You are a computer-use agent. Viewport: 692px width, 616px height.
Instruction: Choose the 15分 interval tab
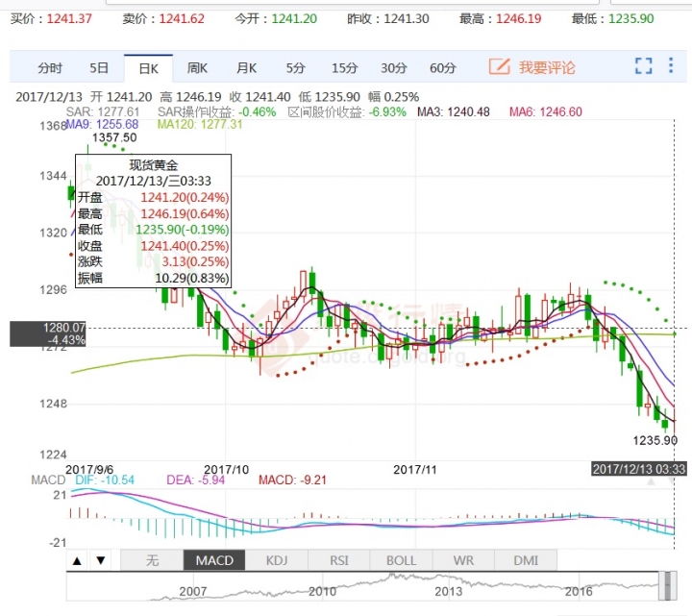pos(344,67)
